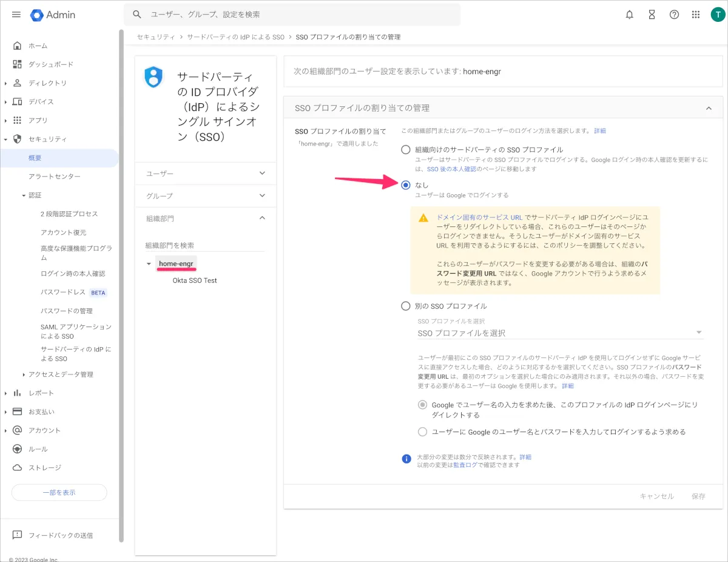Open the SSO プロファイルを選択 dropdown
The width and height of the screenshot is (728, 562).
560,333
